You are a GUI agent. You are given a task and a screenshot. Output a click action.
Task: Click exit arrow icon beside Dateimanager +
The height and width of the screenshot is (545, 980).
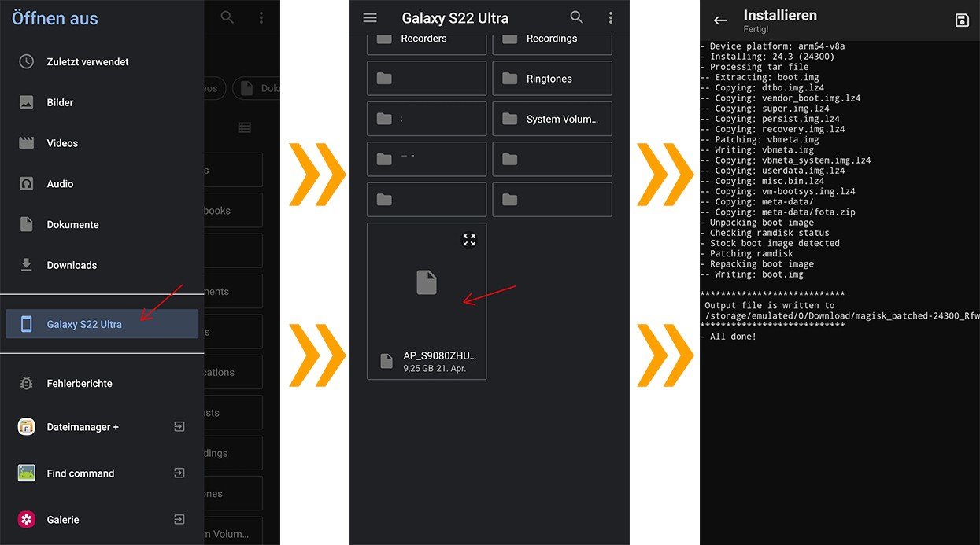179,427
